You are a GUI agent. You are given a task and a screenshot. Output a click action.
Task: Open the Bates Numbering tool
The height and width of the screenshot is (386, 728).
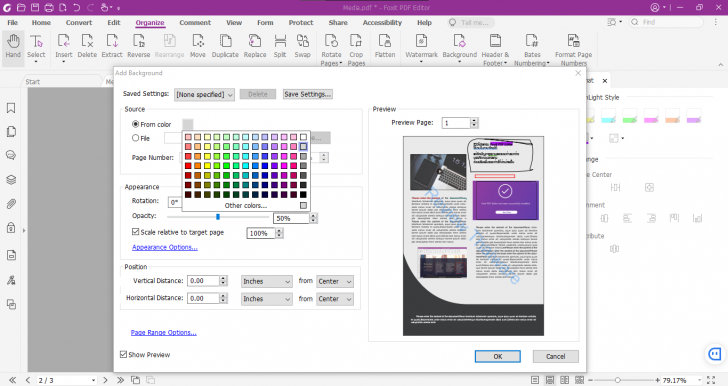(532, 49)
